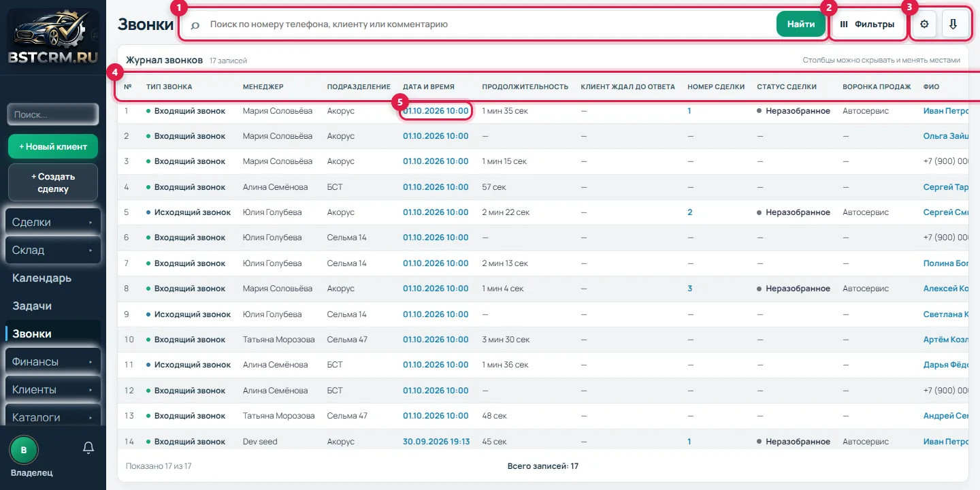Open client Артём Козл… name link
The height and width of the screenshot is (490, 980).
click(945, 340)
